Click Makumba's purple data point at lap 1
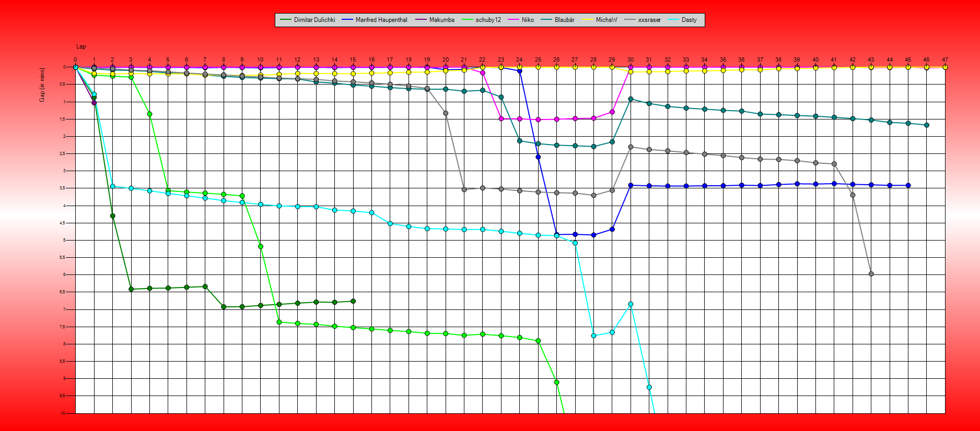This screenshot has width=980, height=431. (94, 103)
